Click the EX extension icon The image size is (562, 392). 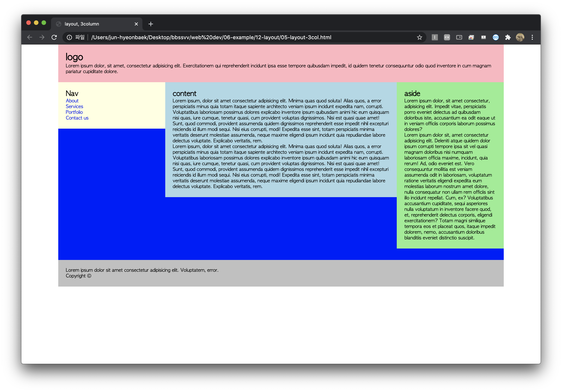(447, 37)
